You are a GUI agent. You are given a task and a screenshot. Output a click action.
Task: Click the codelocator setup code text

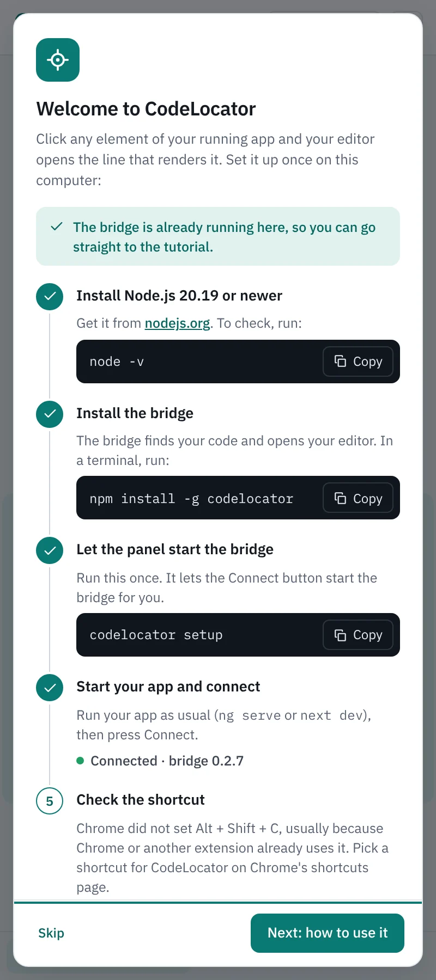[156, 635]
